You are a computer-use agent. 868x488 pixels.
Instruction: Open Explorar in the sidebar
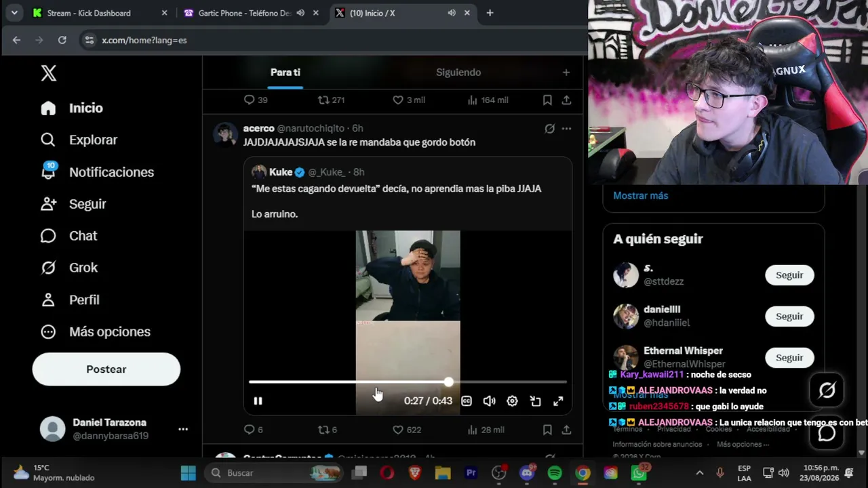(x=79, y=140)
